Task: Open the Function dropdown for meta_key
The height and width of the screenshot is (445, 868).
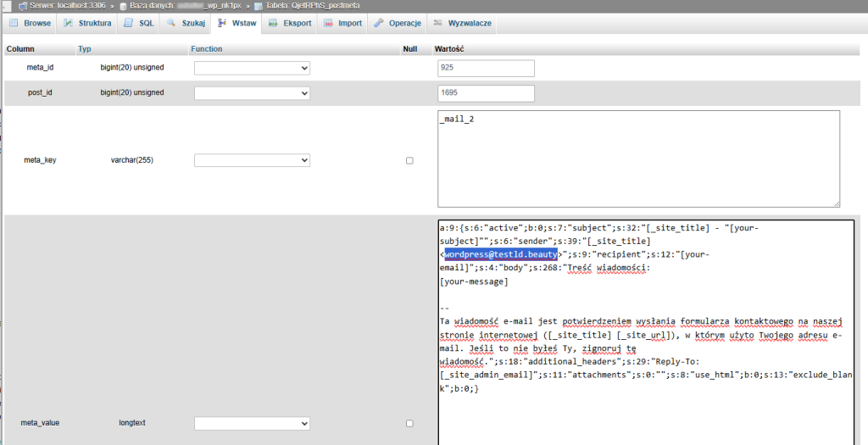Action: [x=252, y=160]
